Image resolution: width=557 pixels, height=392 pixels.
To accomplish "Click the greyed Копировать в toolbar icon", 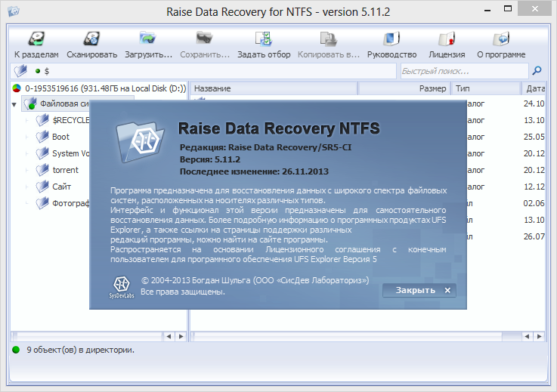I will click(x=328, y=39).
